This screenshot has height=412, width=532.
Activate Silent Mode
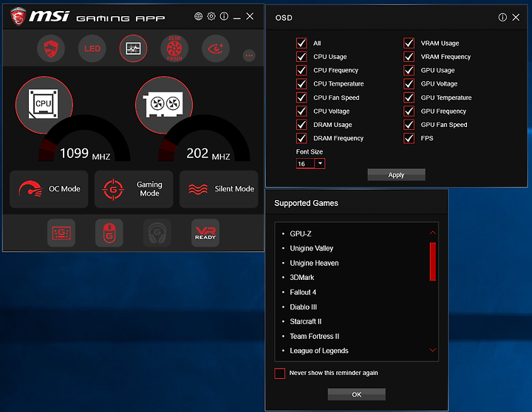pyautogui.click(x=219, y=189)
